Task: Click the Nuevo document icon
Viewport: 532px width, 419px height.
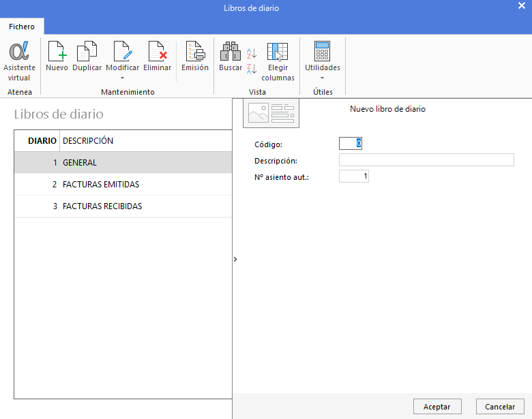Action: (x=57, y=51)
